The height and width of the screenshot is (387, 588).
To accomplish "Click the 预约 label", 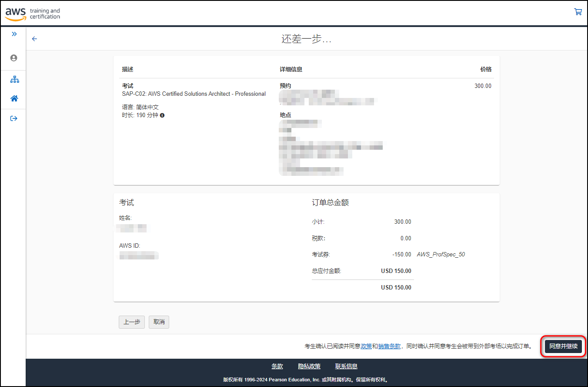I will pos(285,86).
